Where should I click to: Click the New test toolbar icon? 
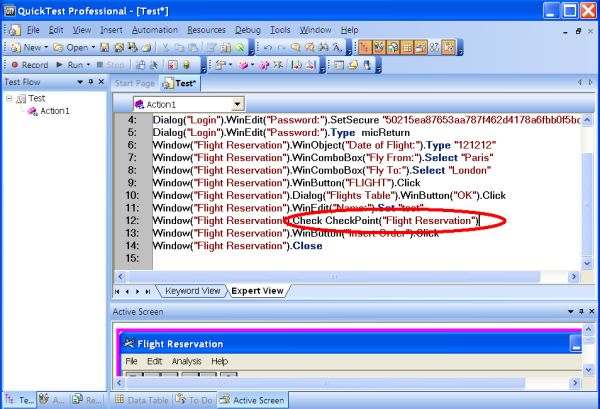click(16, 47)
